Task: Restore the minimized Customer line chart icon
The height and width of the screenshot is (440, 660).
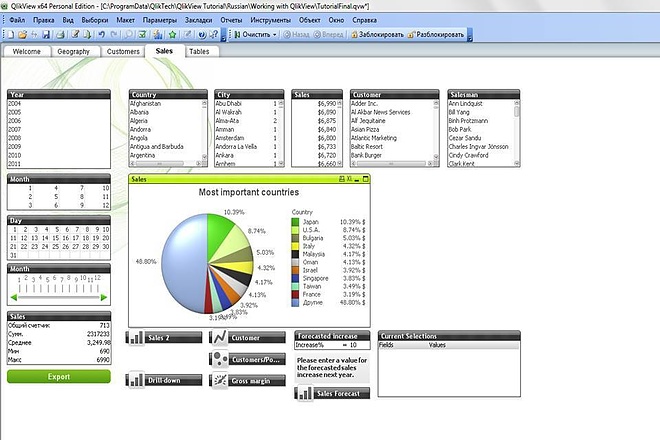Action: pyautogui.click(x=219, y=338)
